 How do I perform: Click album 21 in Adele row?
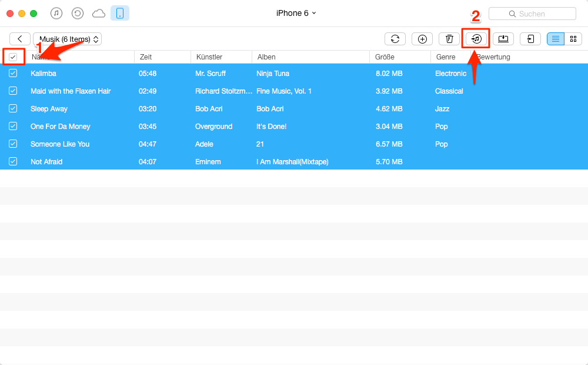tap(260, 144)
